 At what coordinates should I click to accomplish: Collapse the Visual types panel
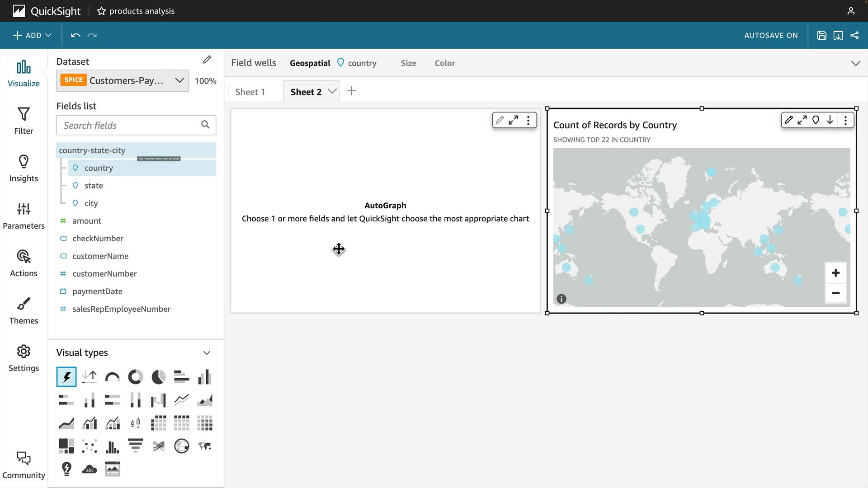[207, 353]
